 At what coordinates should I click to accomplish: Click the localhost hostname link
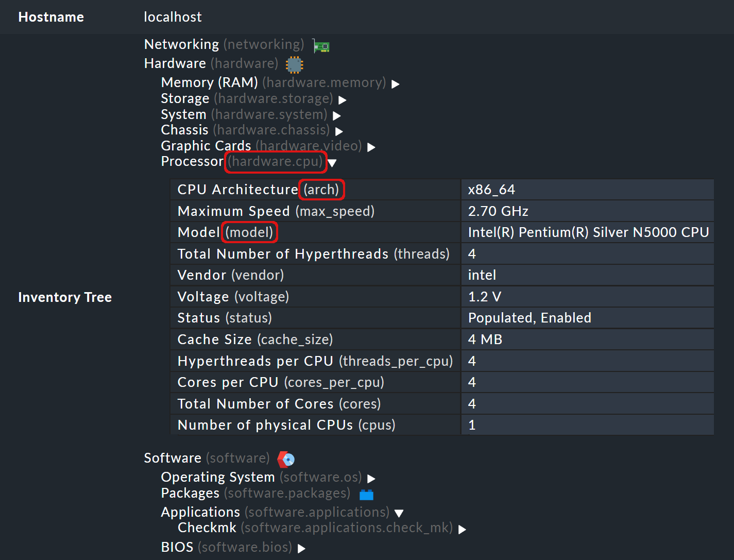(x=173, y=16)
